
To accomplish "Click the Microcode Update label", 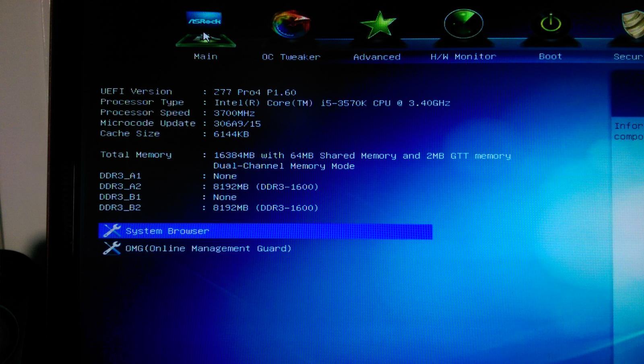I will [148, 123].
